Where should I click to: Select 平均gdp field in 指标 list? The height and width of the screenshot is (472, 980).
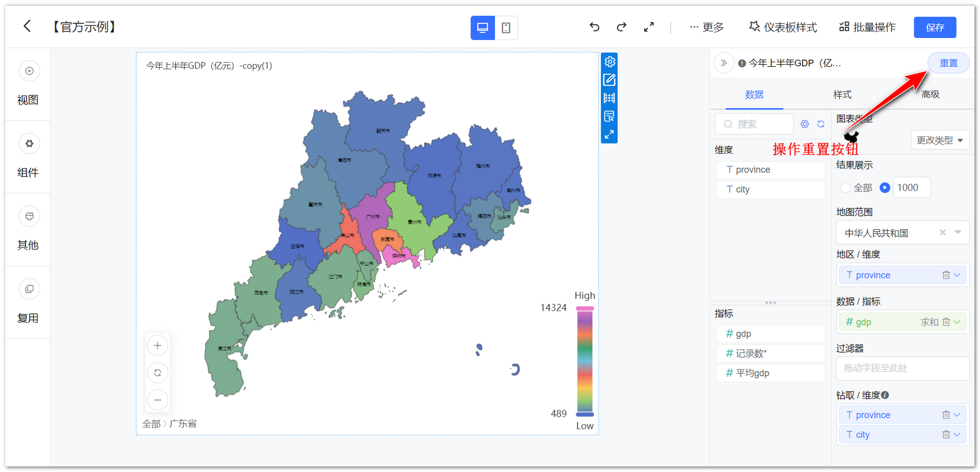point(770,373)
